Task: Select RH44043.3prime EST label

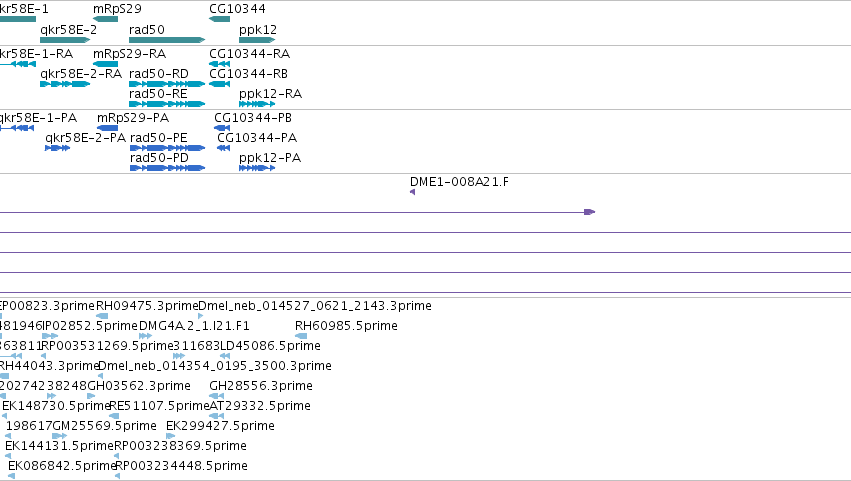Action: pyautogui.click(x=49, y=366)
